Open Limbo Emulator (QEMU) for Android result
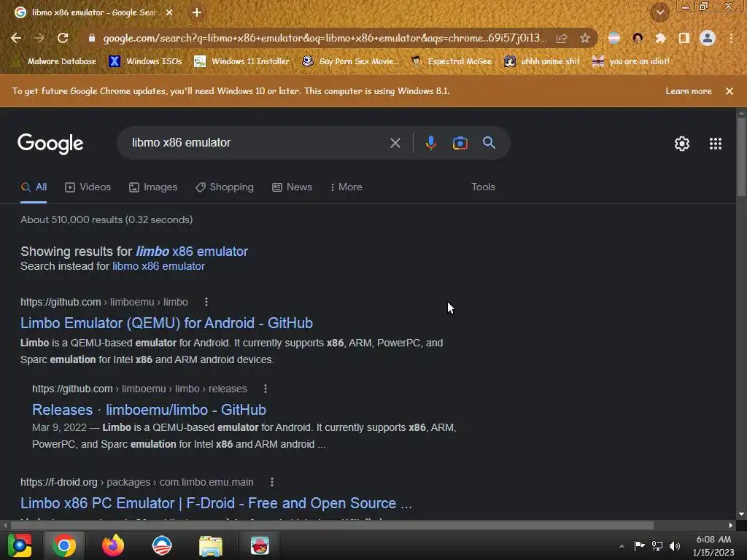747x560 pixels. point(167,323)
